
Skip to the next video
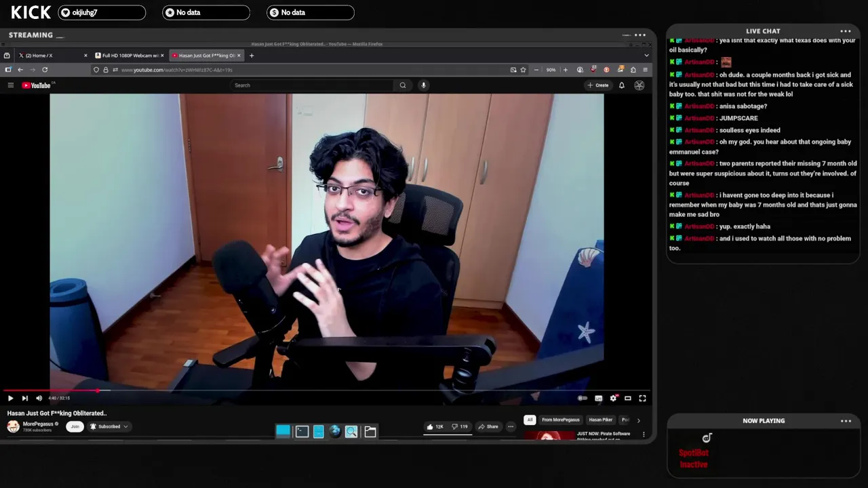(24, 399)
